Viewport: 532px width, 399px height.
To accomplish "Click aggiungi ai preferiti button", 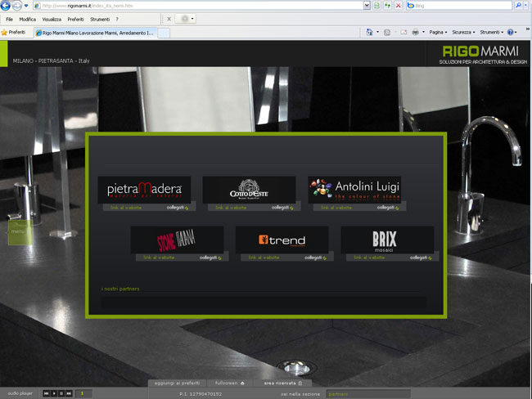I will 177,383.
